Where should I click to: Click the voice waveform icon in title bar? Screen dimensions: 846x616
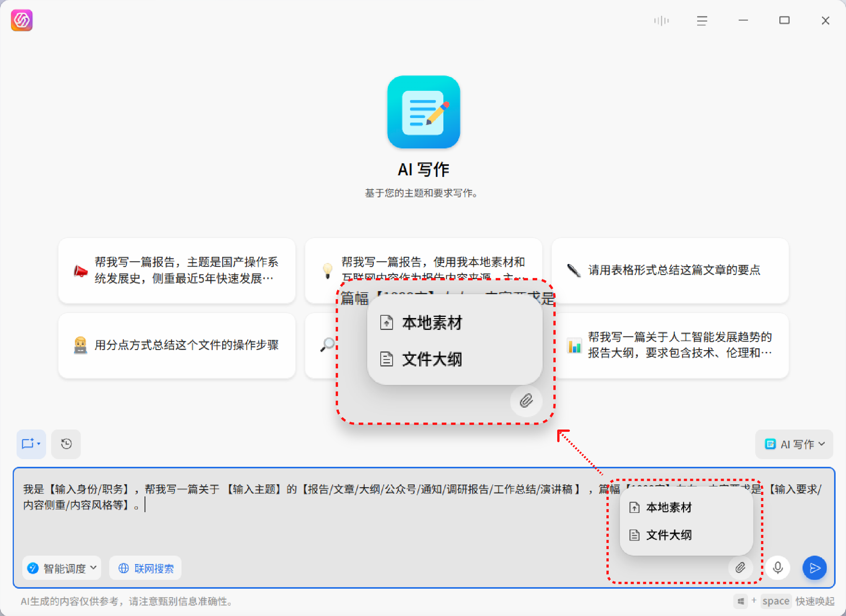(x=661, y=21)
